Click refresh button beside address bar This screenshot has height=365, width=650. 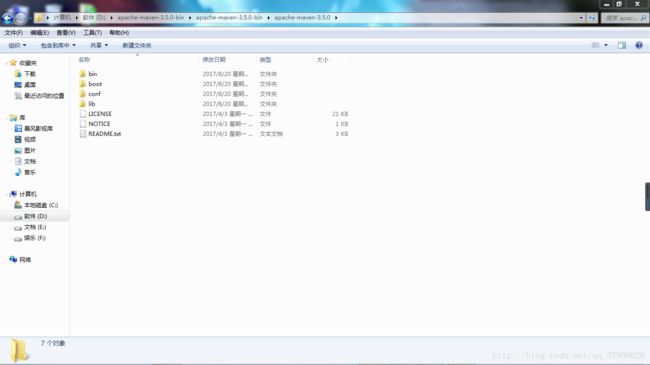tap(592, 18)
